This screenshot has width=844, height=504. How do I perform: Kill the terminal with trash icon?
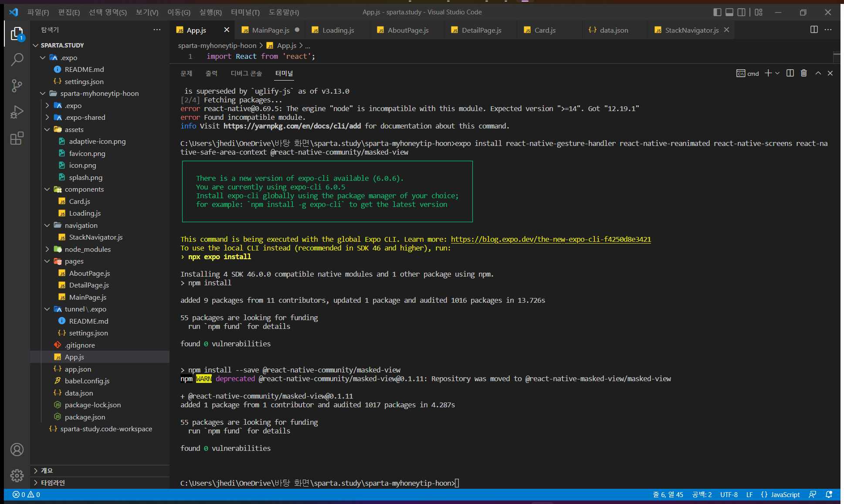[804, 73]
